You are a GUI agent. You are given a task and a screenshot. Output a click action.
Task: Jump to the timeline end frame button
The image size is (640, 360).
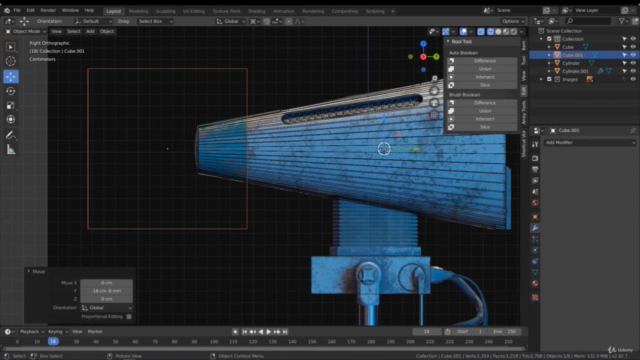(285, 332)
